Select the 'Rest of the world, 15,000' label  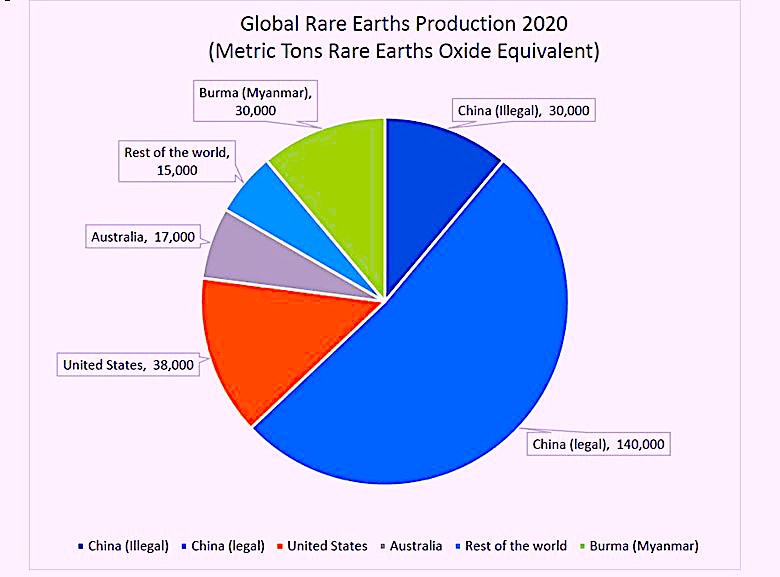(177, 161)
